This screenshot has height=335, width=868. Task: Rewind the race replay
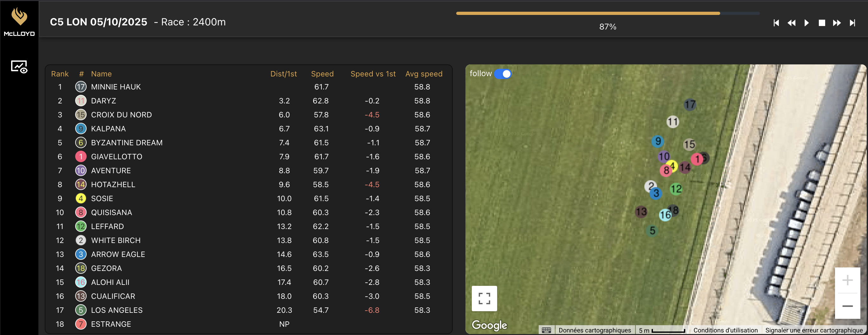791,23
